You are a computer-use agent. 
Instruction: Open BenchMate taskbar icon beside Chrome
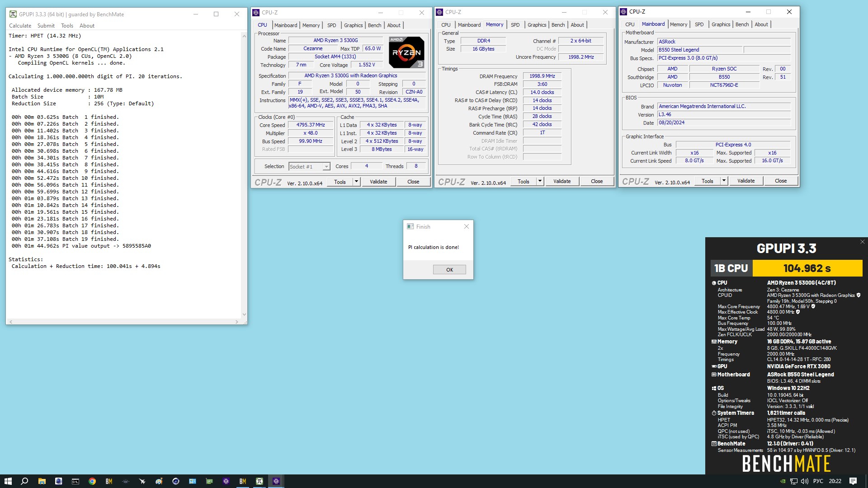(109, 481)
